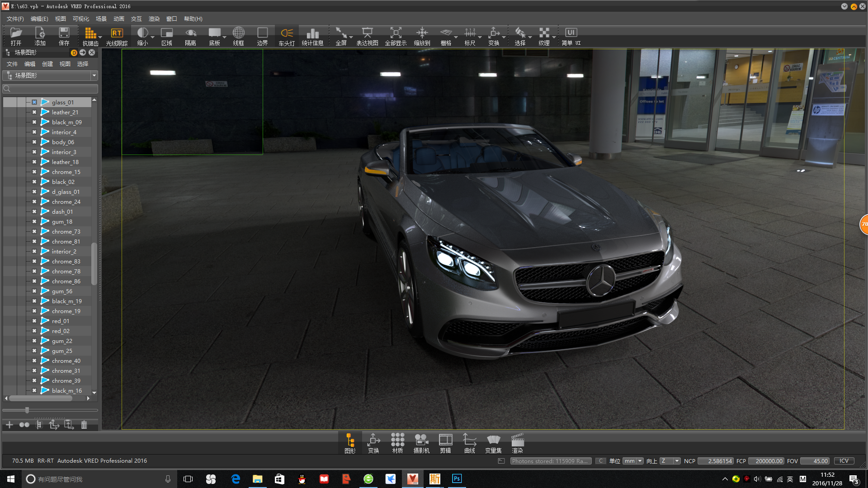Click the trash delete icon in scene graph
This screenshot has height=488, width=868.
(84, 425)
